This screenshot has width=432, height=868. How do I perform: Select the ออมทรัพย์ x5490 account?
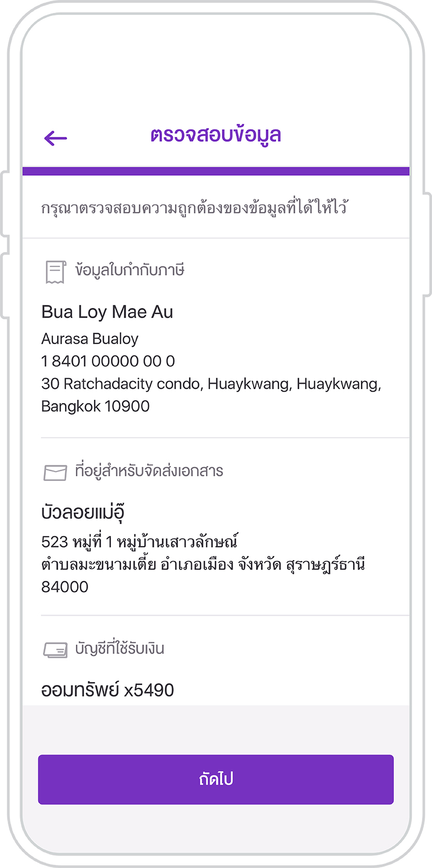[107, 690]
